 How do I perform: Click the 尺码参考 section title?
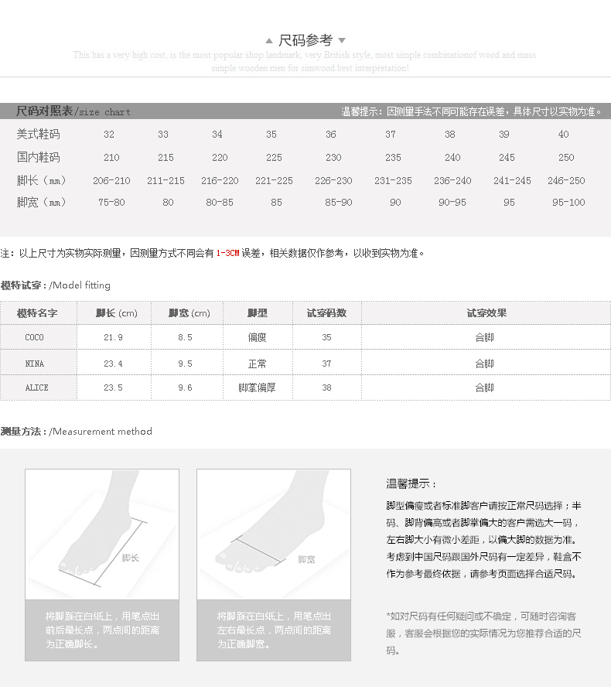pyautogui.click(x=305, y=40)
